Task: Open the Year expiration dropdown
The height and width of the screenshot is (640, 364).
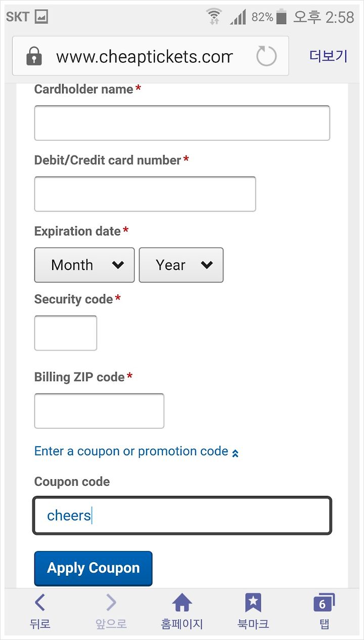Action: tap(181, 265)
